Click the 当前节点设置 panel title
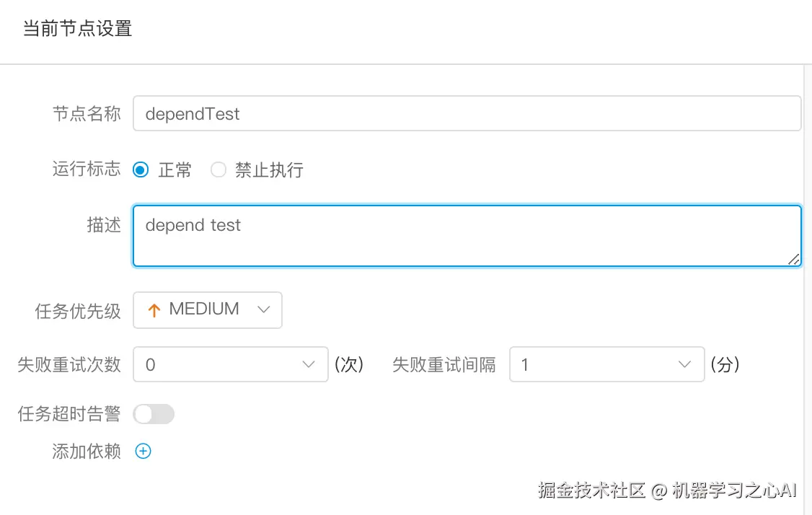The height and width of the screenshot is (515, 812). pos(78,30)
